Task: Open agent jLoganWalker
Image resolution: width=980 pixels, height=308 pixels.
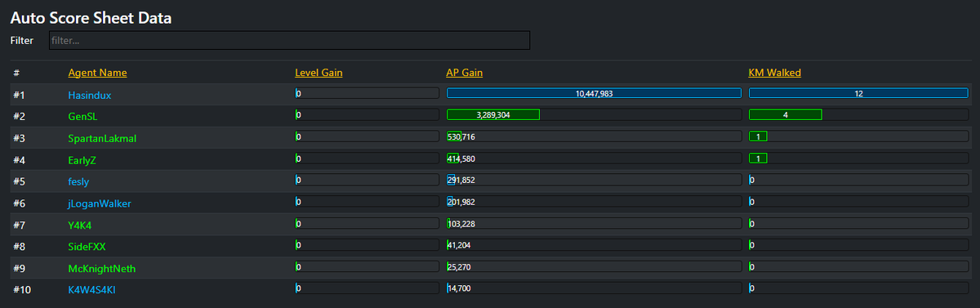Action: 99,203
